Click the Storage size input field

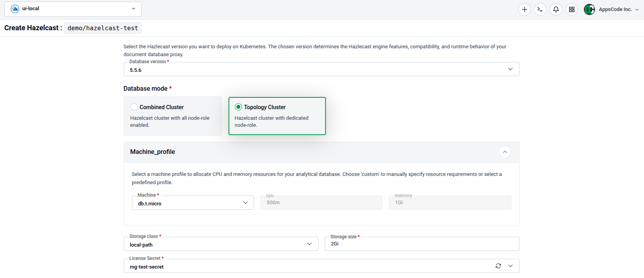(x=422, y=244)
